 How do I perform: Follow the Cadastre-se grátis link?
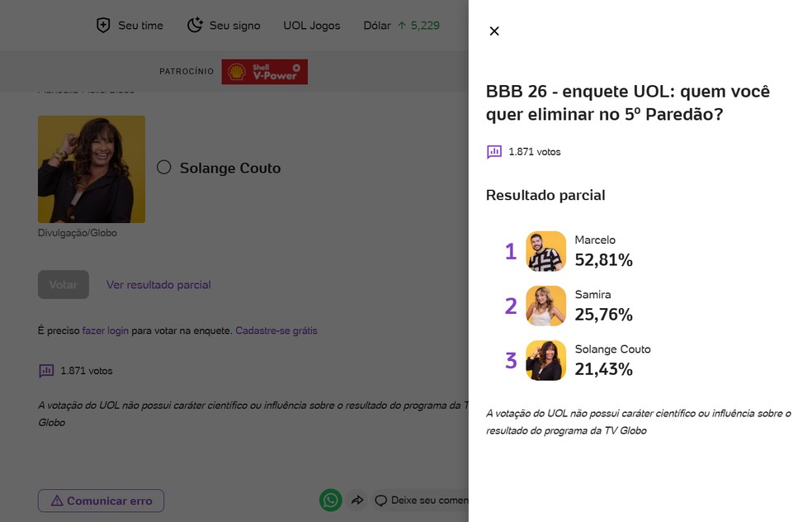pos(276,330)
